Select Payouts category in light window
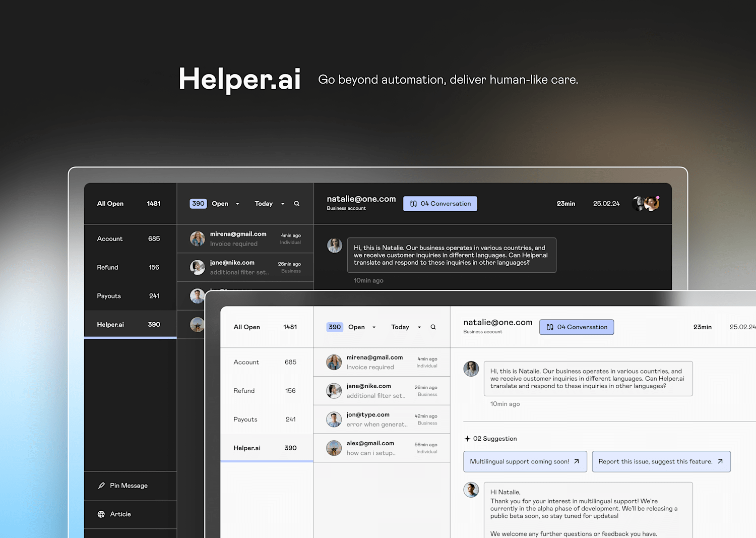This screenshot has height=538, width=756. point(267,420)
